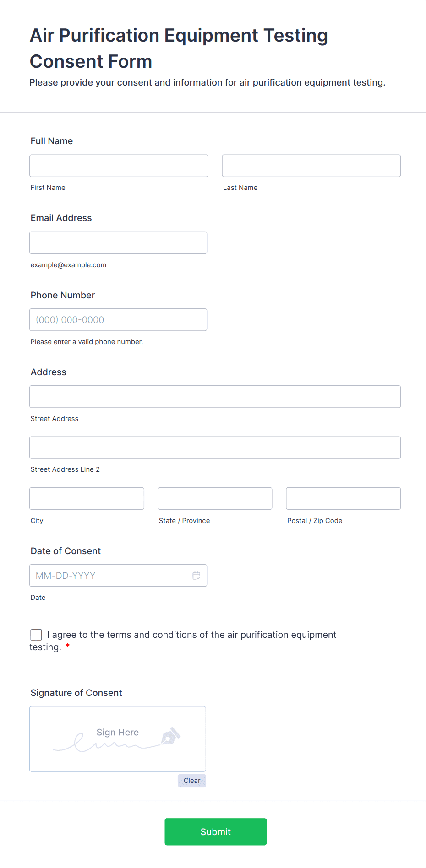The width and height of the screenshot is (426, 868).
Task: Open the calendar date picker icon
Action: tap(197, 576)
